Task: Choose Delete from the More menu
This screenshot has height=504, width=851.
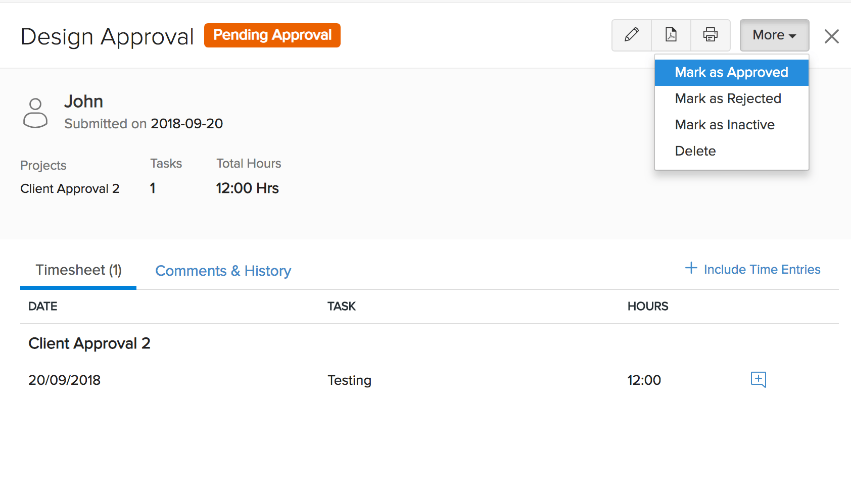Action: click(x=695, y=151)
